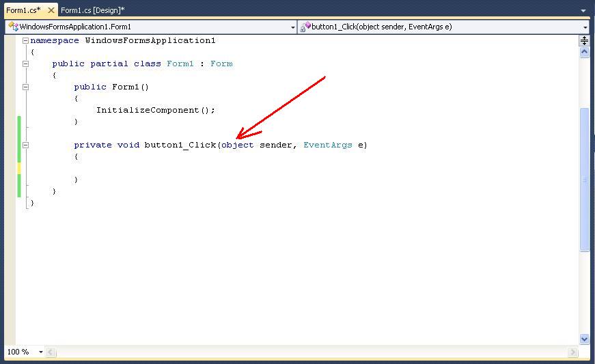The image size is (595, 364).
Task: Close the Form1.cs tab
Action: pyautogui.click(x=51, y=10)
